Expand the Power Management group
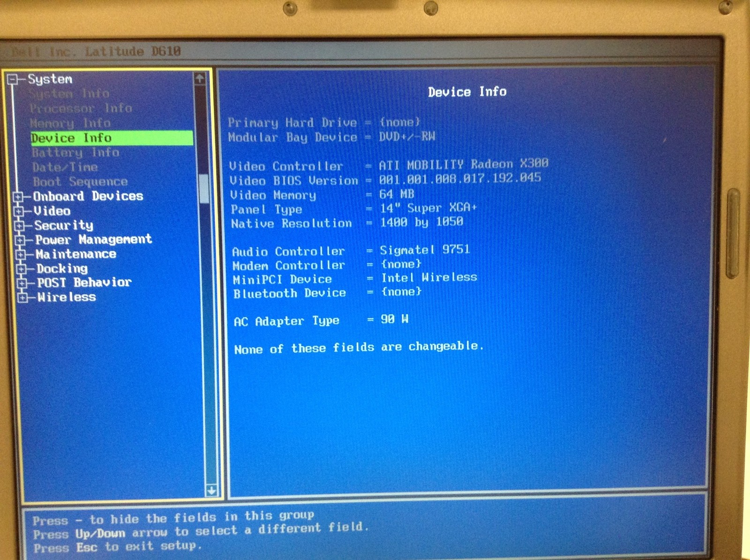This screenshot has width=750, height=560. click(x=20, y=240)
